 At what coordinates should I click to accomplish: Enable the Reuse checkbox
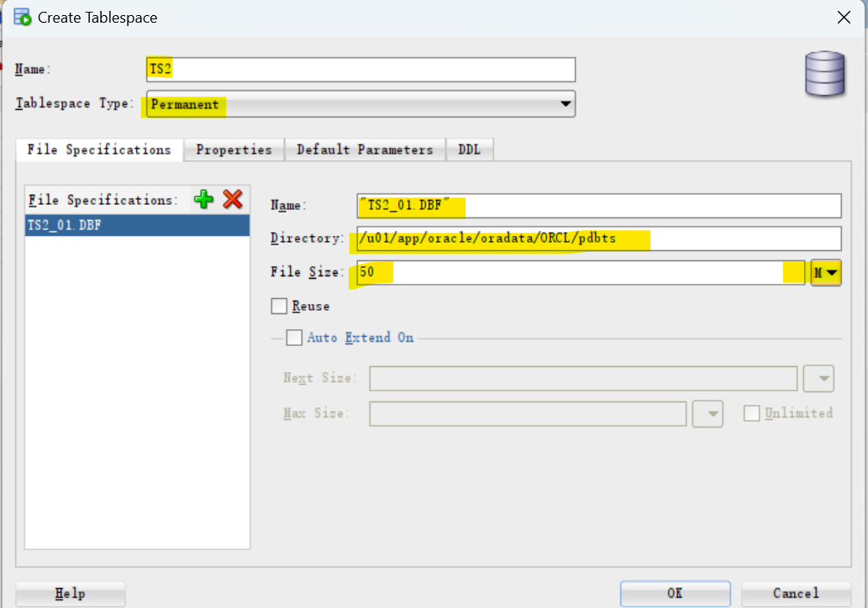279,306
